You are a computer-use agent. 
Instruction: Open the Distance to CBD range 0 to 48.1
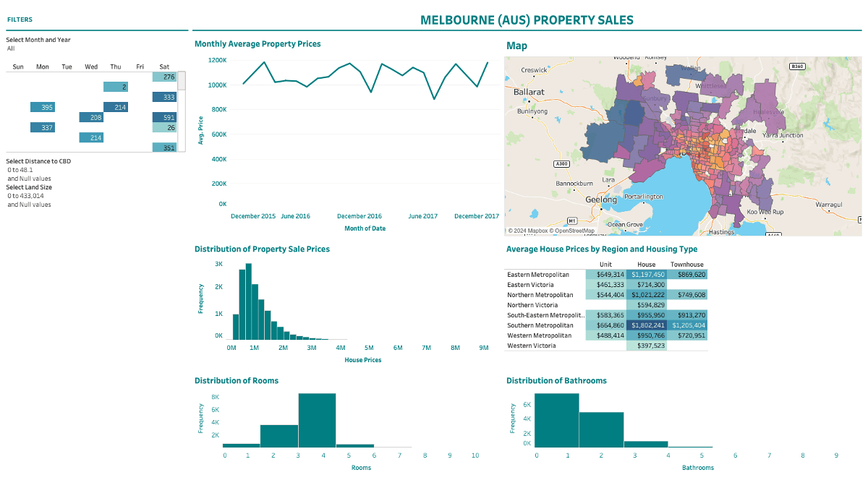[x=20, y=170]
